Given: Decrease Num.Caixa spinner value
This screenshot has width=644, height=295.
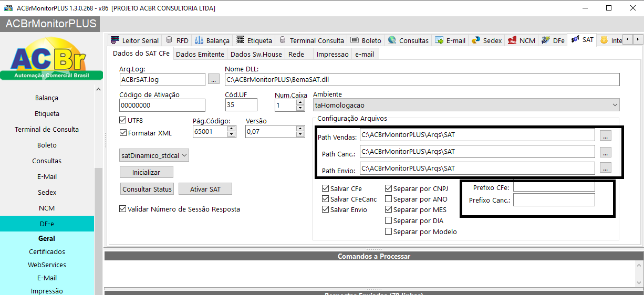Looking at the screenshot, I should [x=300, y=108].
